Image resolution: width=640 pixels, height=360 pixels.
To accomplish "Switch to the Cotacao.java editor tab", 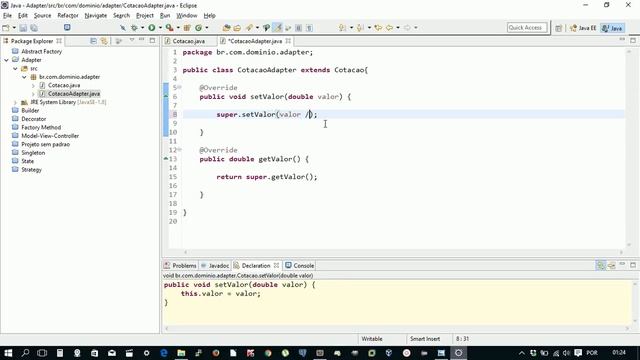I will tap(189, 41).
